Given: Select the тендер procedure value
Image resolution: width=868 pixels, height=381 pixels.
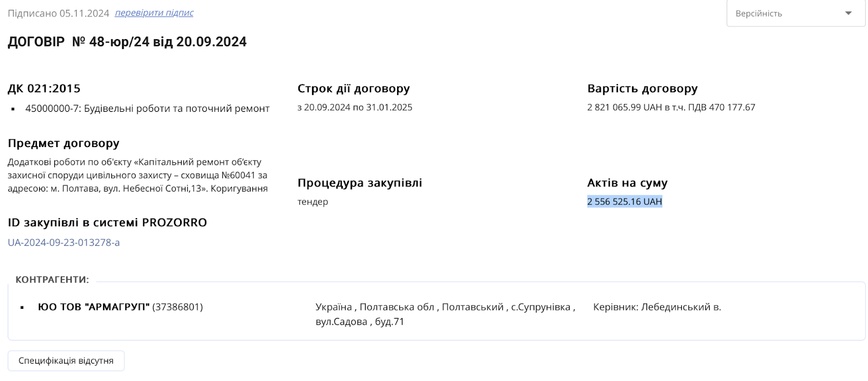Looking at the screenshot, I should click(x=312, y=201).
